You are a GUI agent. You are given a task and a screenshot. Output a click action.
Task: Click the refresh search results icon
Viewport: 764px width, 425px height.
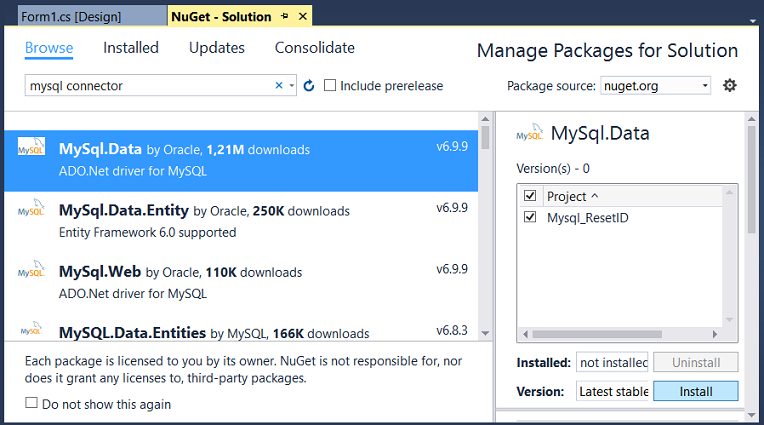pos(309,86)
